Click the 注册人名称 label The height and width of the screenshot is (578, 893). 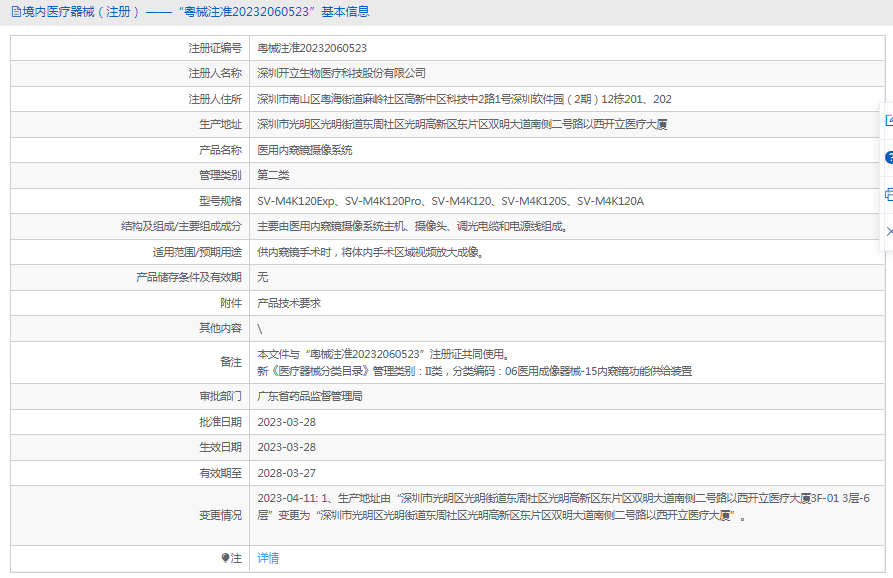click(215, 73)
